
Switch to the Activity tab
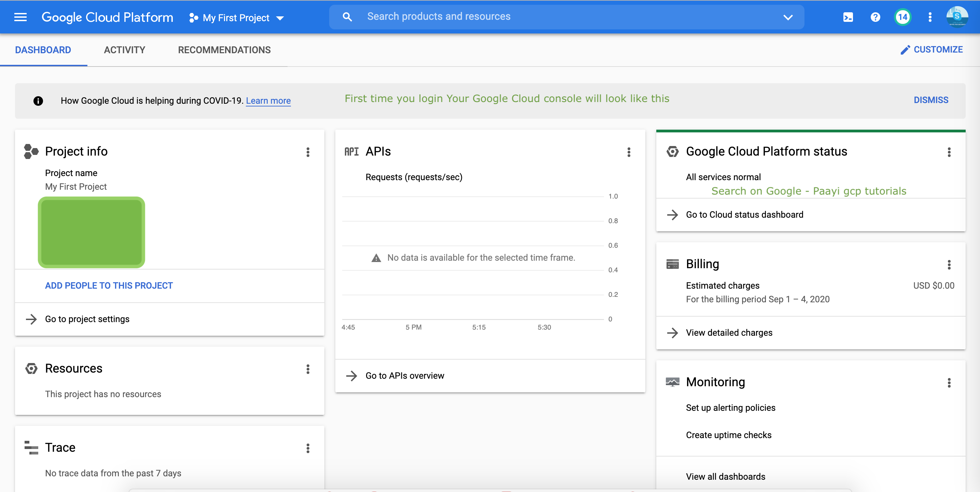pos(124,50)
